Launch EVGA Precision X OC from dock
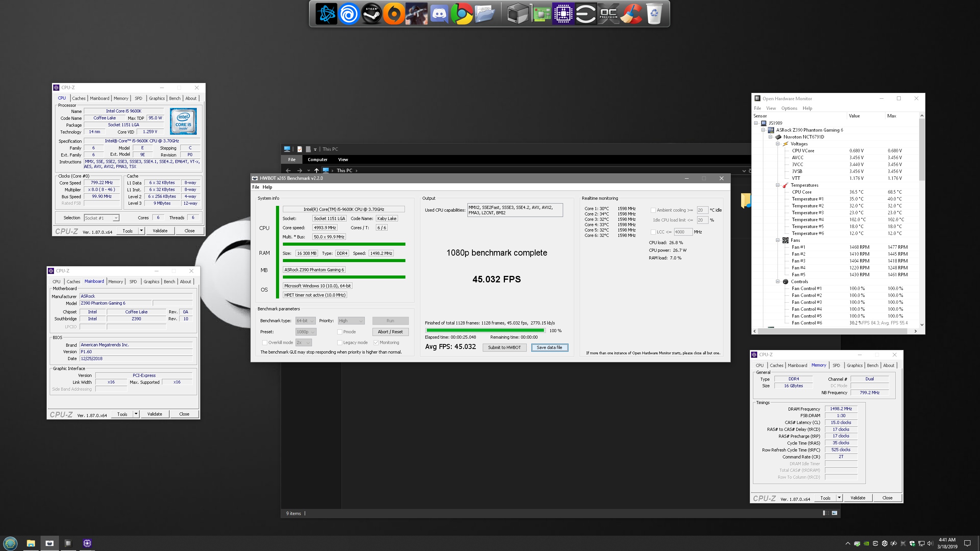 [608, 14]
